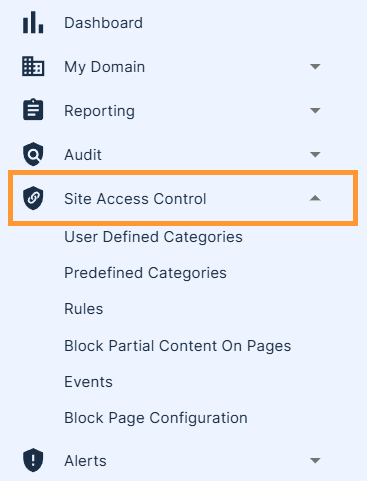367x481 pixels.
Task: Click the My Domain building icon
Action: point(33,66)
